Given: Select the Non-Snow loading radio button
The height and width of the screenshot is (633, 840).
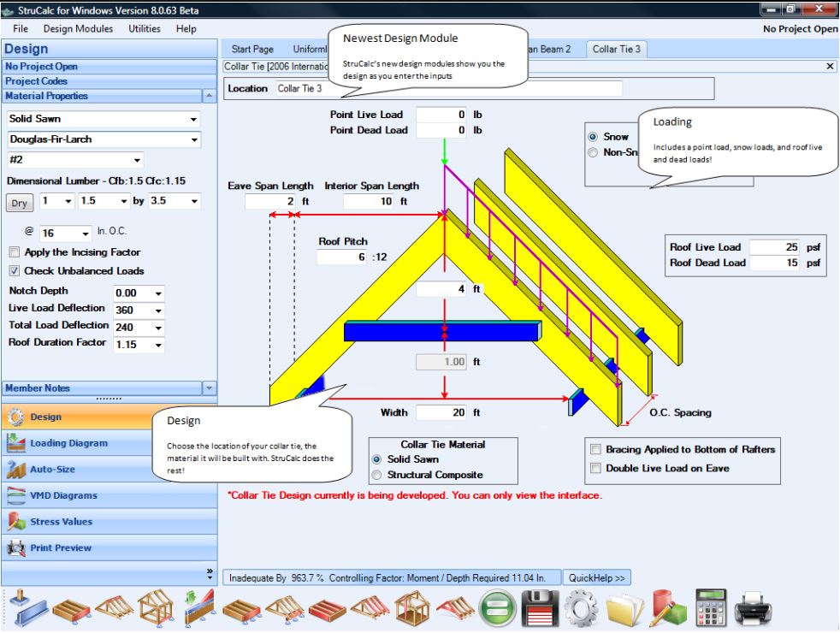Looking at the screenshot, I should click(x=591, y=151).
